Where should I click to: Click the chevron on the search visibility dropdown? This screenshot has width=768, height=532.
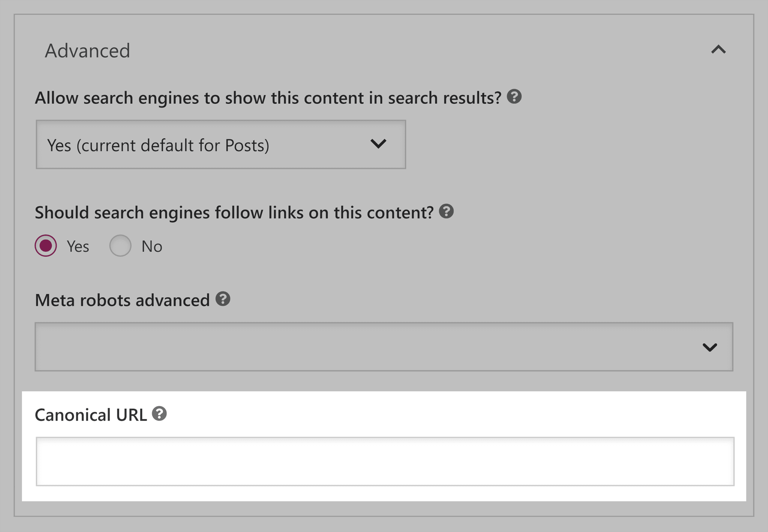click(x=379, y=144)
